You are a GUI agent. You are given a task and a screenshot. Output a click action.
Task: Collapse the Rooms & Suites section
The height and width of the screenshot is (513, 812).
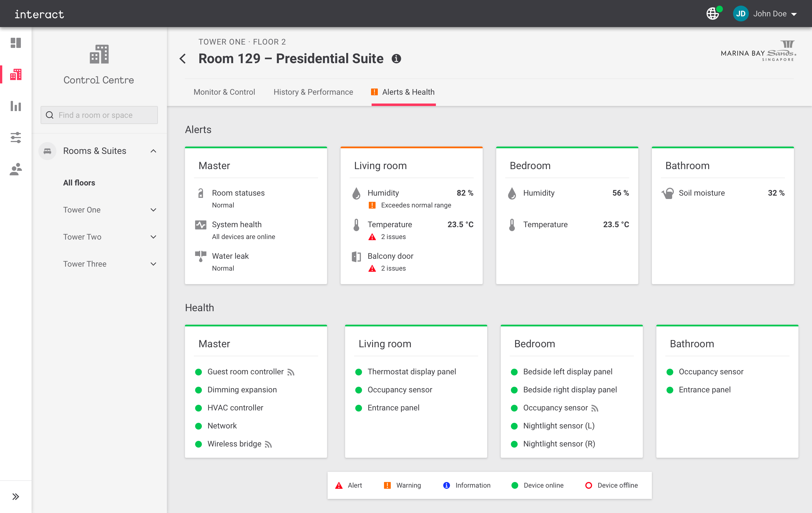[153, 151]
